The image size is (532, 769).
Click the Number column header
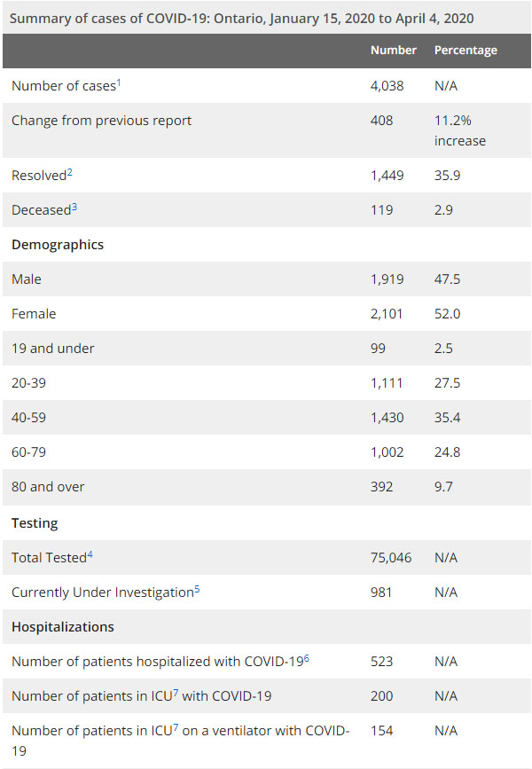393,51
